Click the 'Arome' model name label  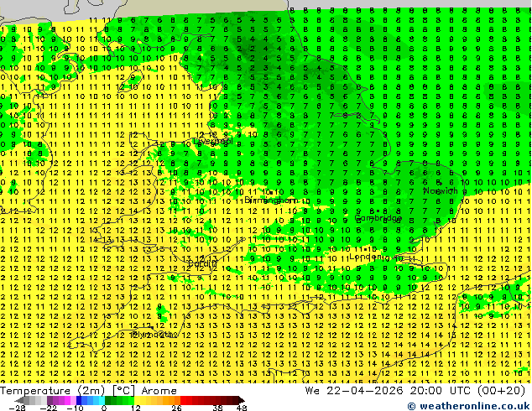pyautogui.click(x=159, y=391)
